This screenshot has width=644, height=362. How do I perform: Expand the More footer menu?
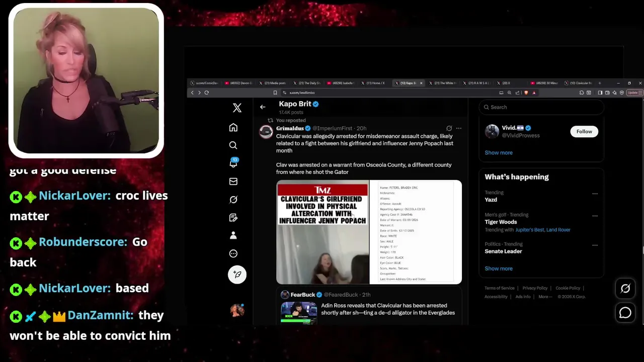tap(544, 297)
